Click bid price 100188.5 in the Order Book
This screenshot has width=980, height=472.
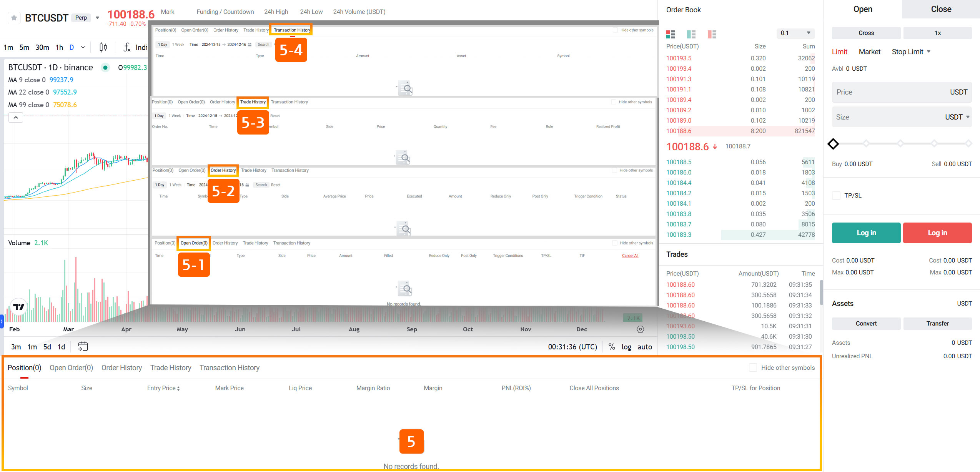pos(679,162)
